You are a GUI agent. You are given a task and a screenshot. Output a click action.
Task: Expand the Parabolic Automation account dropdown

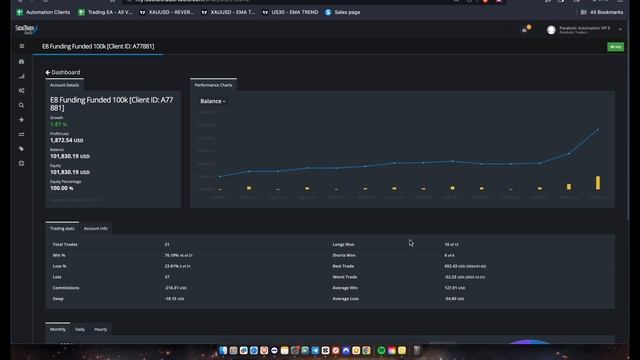tap(620, 29)
